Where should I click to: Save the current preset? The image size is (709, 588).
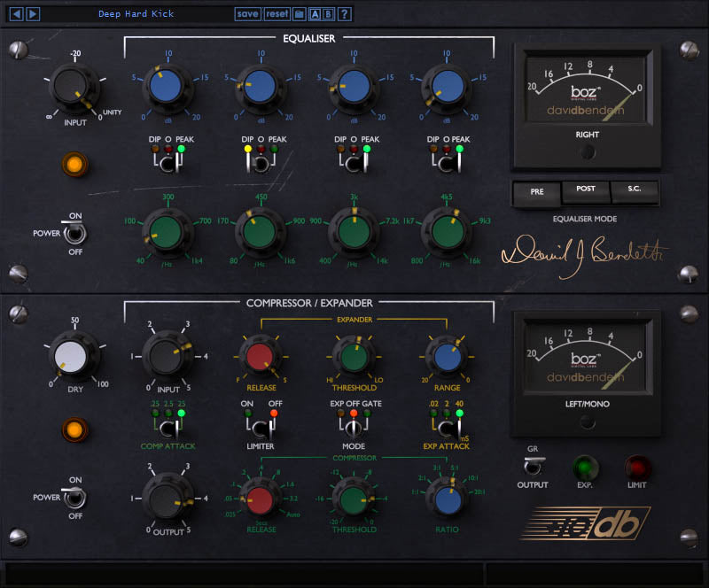[246, 13]
